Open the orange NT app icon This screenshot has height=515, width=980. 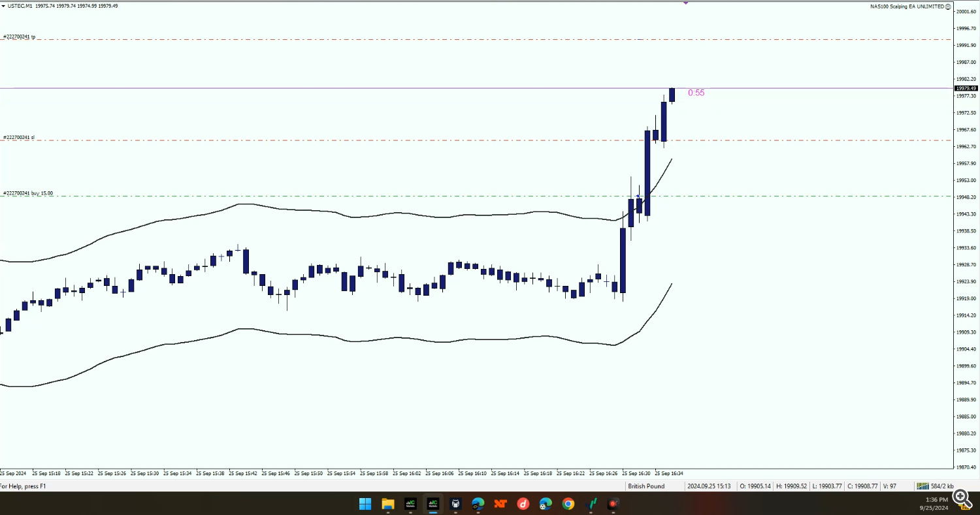(x=500, y=503)
